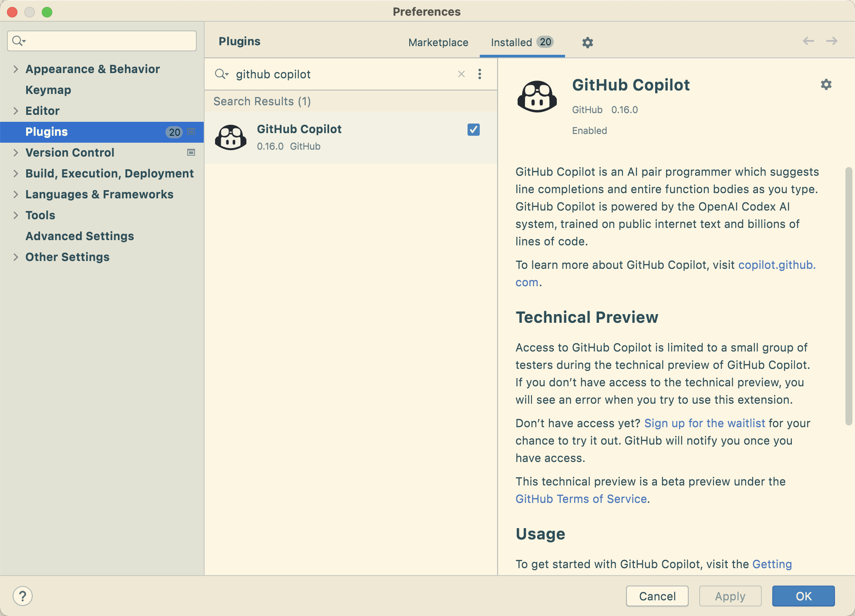Open the help question mark button

[23, 596]
